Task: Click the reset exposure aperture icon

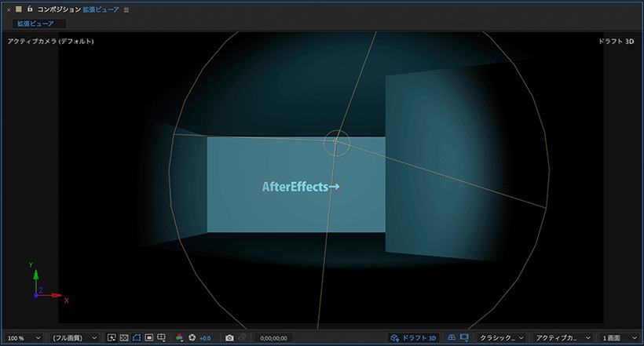Action: click(192, 337)
